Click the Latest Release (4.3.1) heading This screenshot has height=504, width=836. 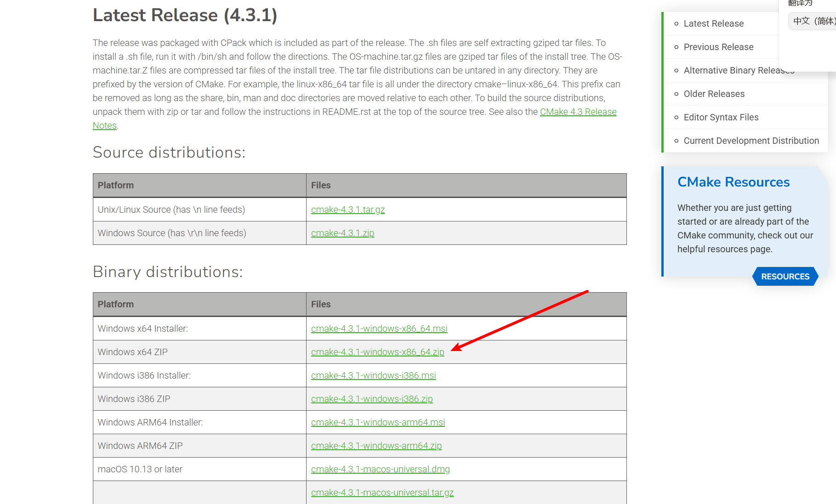pyautogui.click(x=185, y=15)
